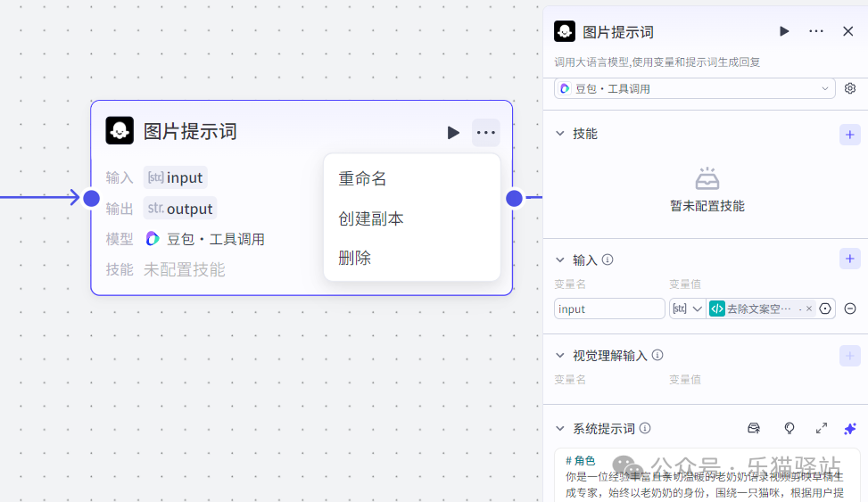This screenshot has height=502, width=868.
Task: Click the three-dot menu on the canvas node
Action: [x=485, y=133]
